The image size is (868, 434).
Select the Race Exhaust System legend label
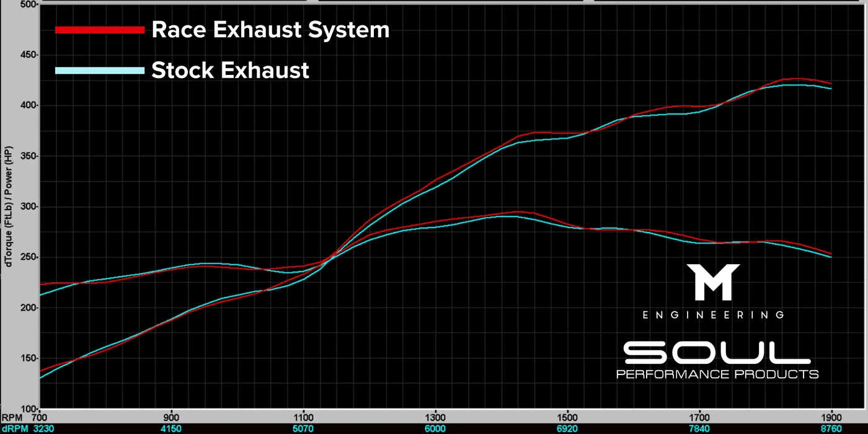coord(270,30)
